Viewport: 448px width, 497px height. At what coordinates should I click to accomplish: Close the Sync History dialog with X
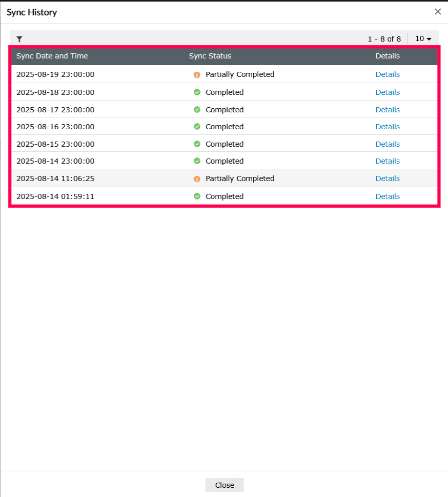point(438,12)
